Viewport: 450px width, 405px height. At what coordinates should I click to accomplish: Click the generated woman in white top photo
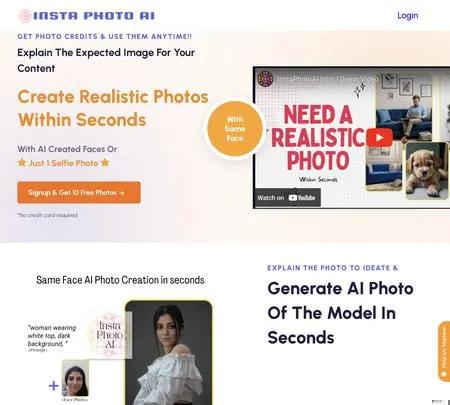pos(169,353)
